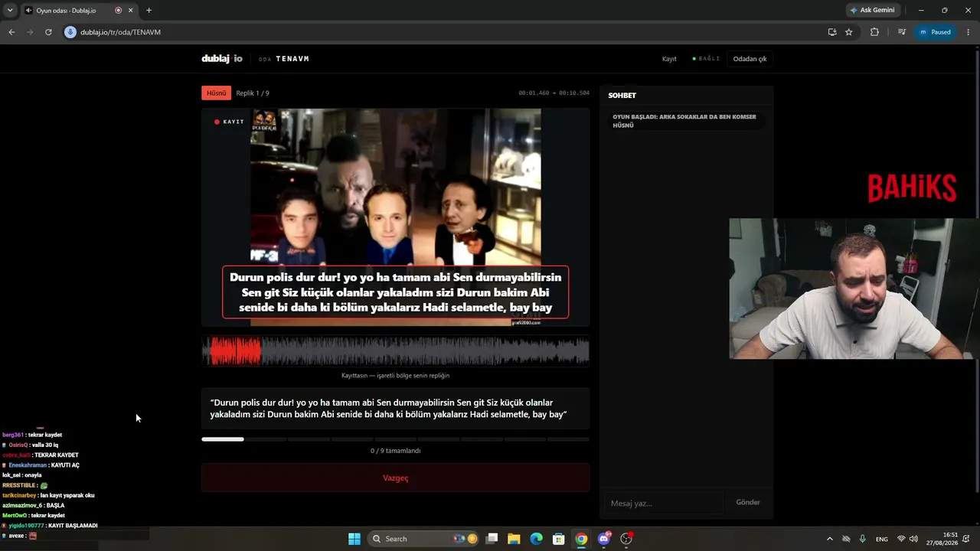The width and height of the screenshot is (980, 551).
Task: Click the ODA TENAVM room code
Action: pyautogui.click(x=284, y=59)
